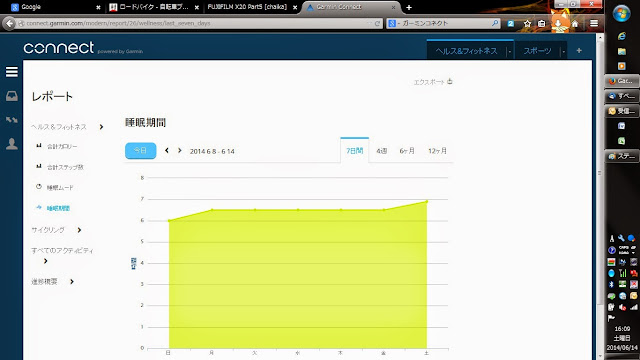The height and width of the screenshot is (360, 640).
Task: Click the blue 今日 button
Action: pos(140,151)
